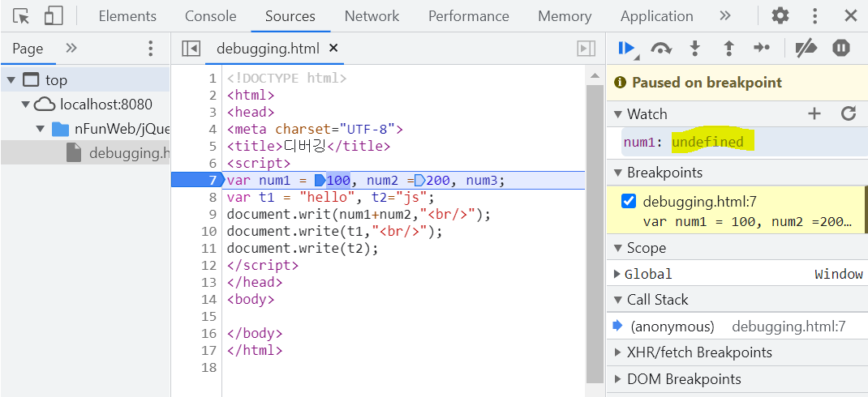Image resolution: width=868 pixels, height=397 pixels.
Task: Click the scroll up arrow of code editor
Action: [595, 75]
